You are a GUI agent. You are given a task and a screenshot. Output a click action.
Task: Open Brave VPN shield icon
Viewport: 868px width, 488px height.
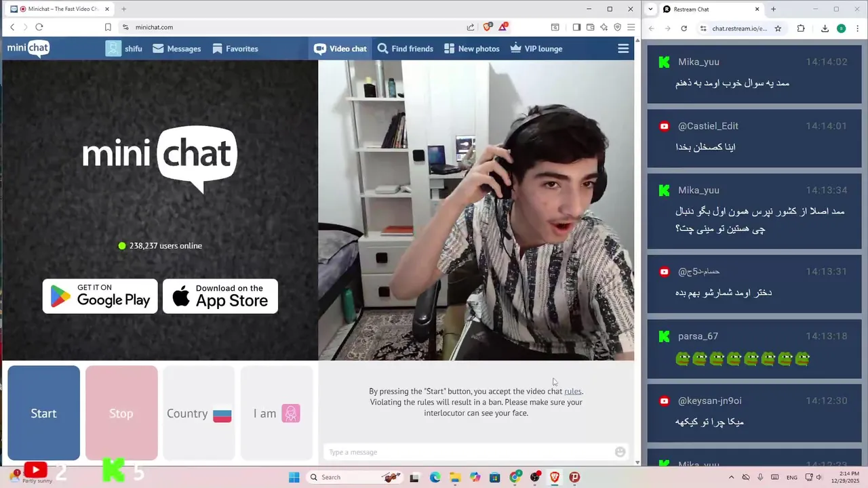click(x=618, y=27)
